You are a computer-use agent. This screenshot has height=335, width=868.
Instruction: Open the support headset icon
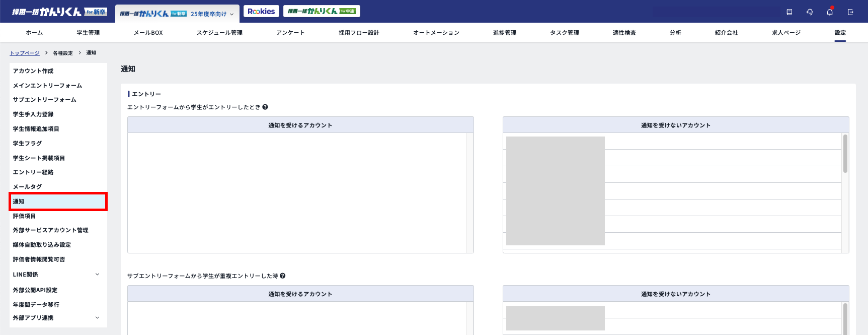pos(810,12)
